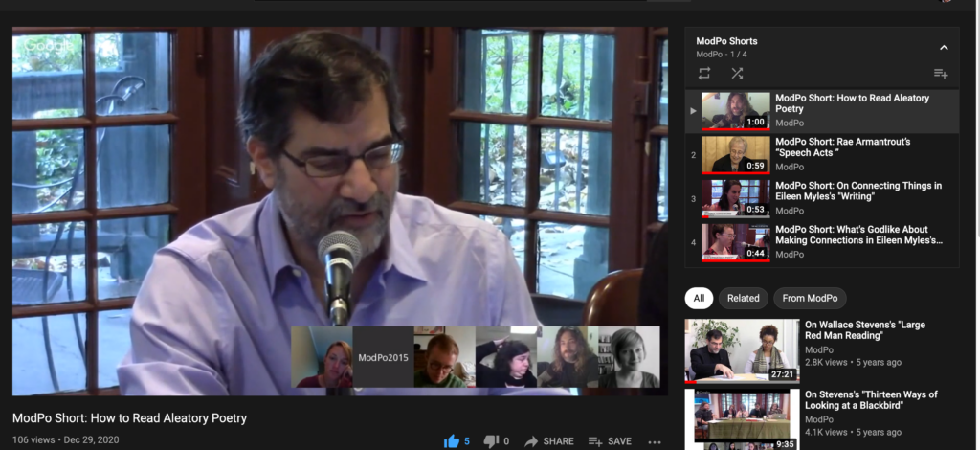Open 'On Connecting Things in Eileen Myles's Writing' title
Image resolution: width=980 pixels, height=450 pixels.
[x=858, y=191]
